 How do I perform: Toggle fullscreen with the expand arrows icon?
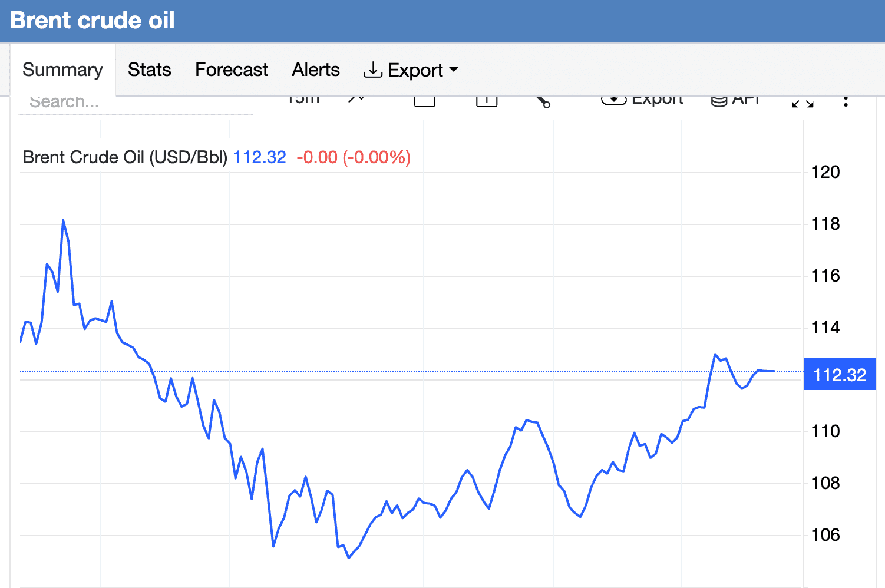(x=803, y=103)
